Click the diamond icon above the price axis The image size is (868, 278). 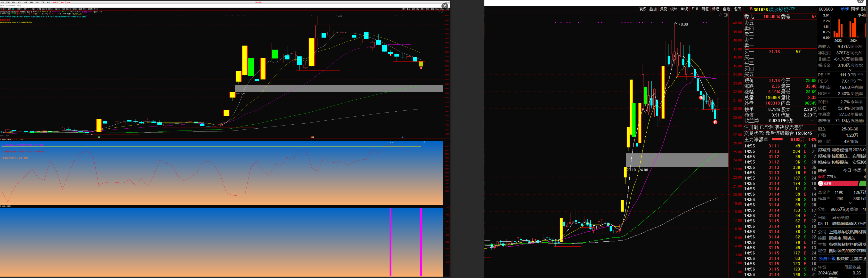[x=720, y=15]
